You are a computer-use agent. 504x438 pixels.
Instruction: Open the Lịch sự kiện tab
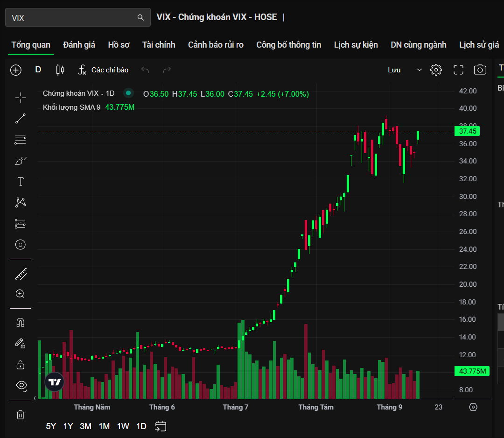pos(356,45)
